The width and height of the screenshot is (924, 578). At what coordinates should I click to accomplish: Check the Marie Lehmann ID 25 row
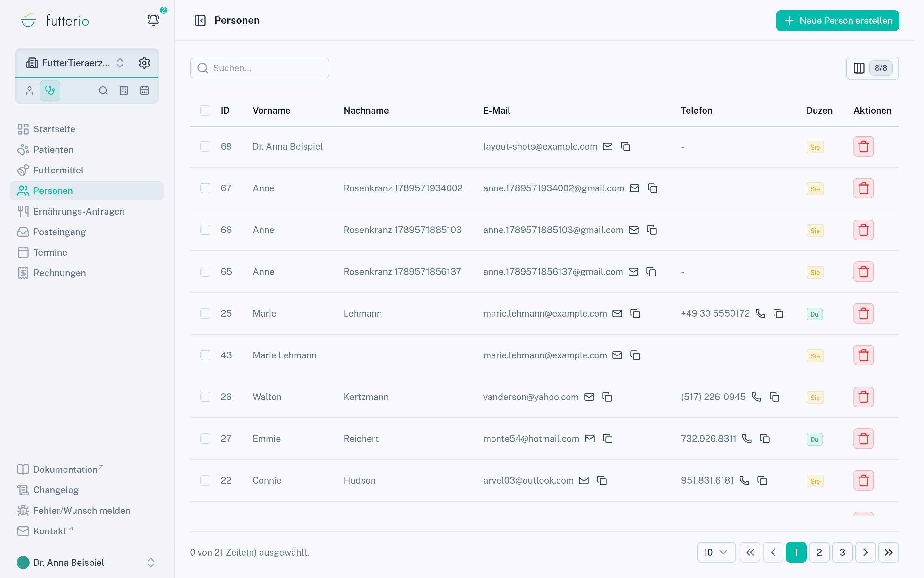(205, 313)
